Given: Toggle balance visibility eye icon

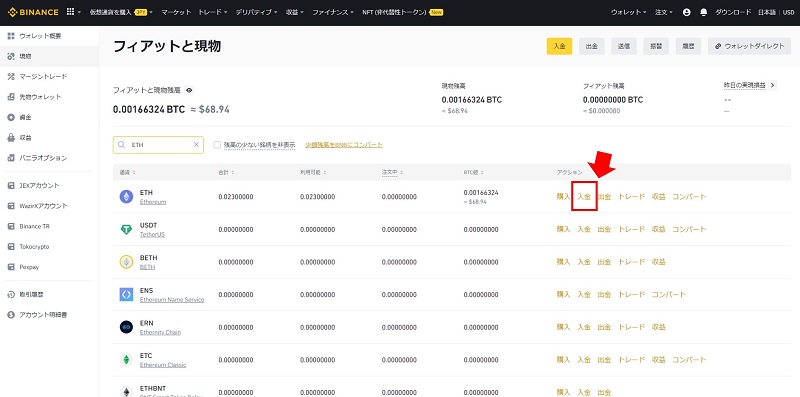Looking at the screenshot, I should (189, 90).
